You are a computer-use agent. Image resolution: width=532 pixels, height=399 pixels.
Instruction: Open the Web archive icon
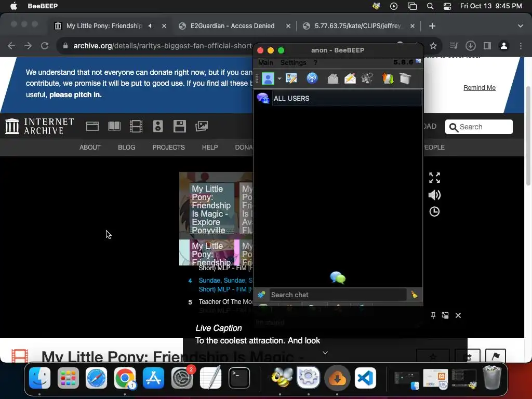click(92, 126)
